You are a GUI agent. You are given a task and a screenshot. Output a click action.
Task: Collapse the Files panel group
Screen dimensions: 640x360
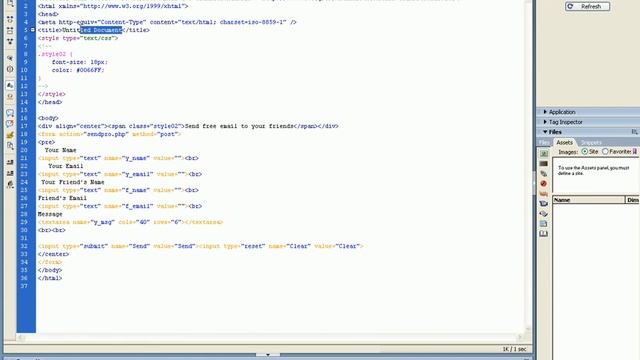click(x=545, y=132)
